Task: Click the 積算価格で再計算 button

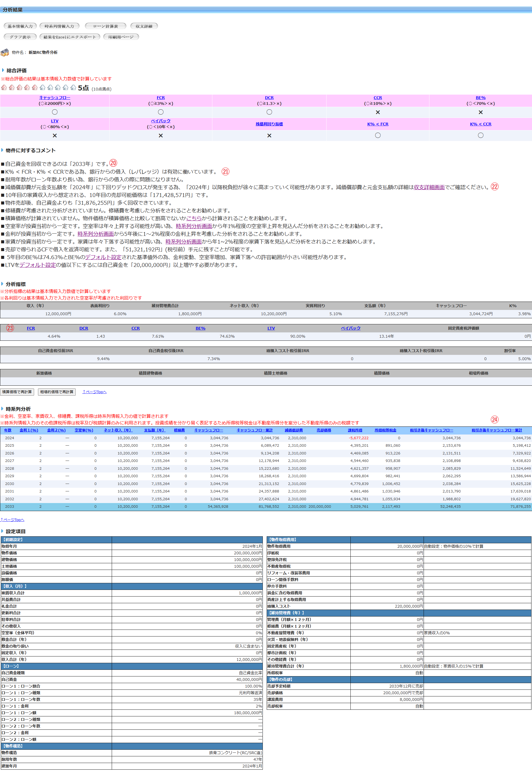Action: 17,392
